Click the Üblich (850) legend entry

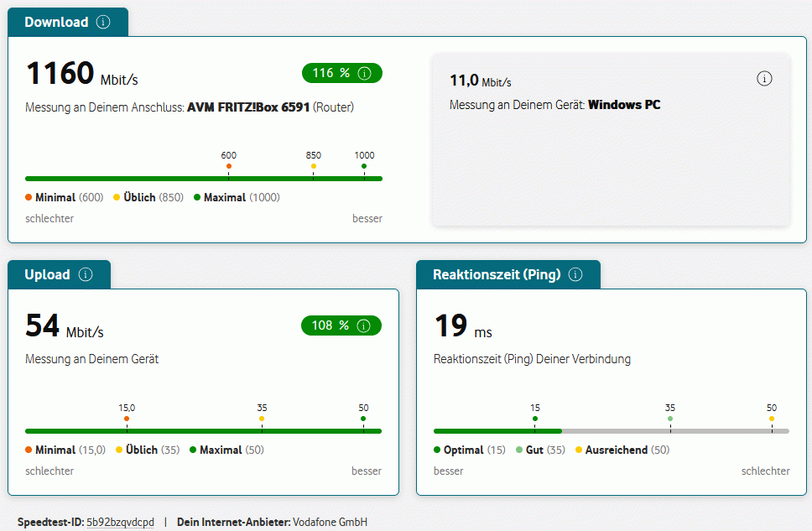[x=148, y=197]
